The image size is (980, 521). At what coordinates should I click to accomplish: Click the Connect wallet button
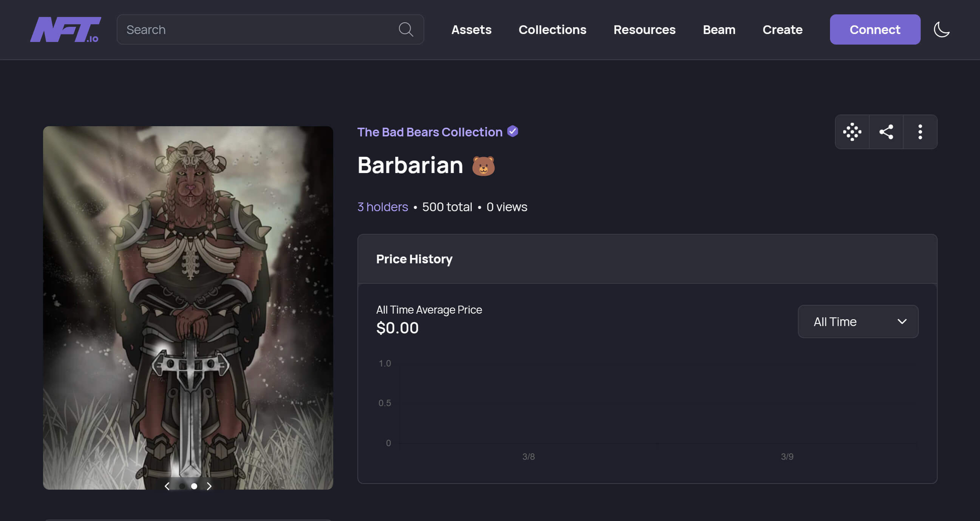point(875,29)
